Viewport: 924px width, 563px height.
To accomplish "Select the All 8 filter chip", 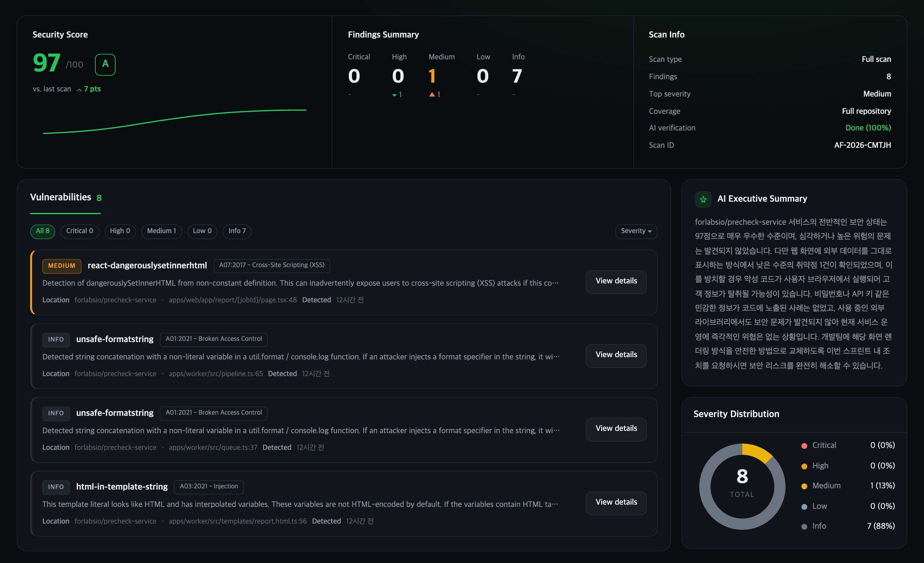I will (42, 231).
